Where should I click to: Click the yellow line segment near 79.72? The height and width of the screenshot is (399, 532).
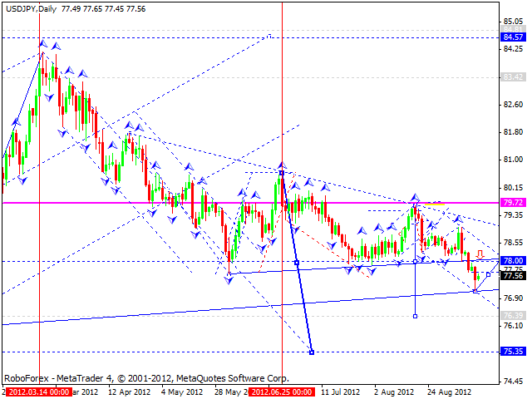(x=435, y=204)
